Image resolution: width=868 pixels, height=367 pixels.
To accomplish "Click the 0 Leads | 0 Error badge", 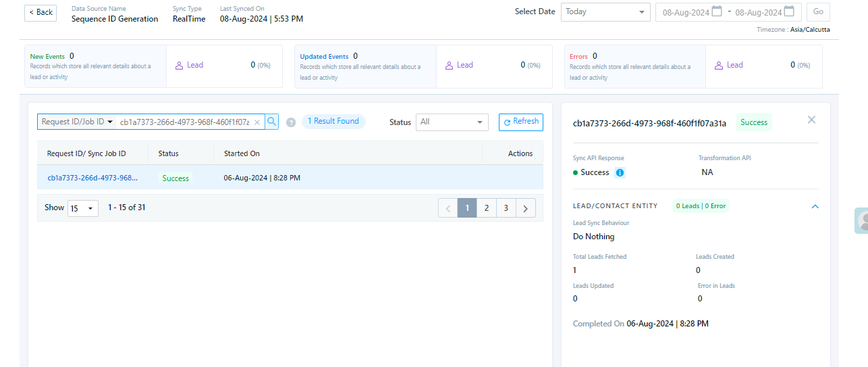I will coord(701,206).
